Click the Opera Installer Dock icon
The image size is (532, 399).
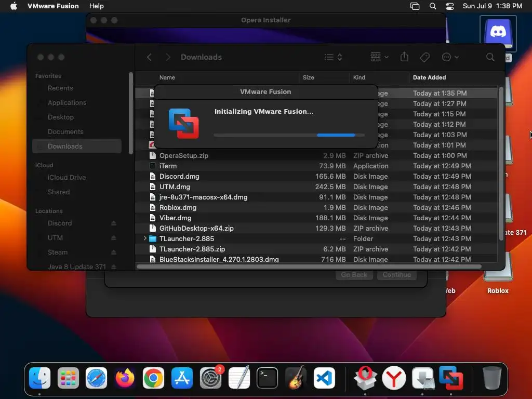pos(365,378)
